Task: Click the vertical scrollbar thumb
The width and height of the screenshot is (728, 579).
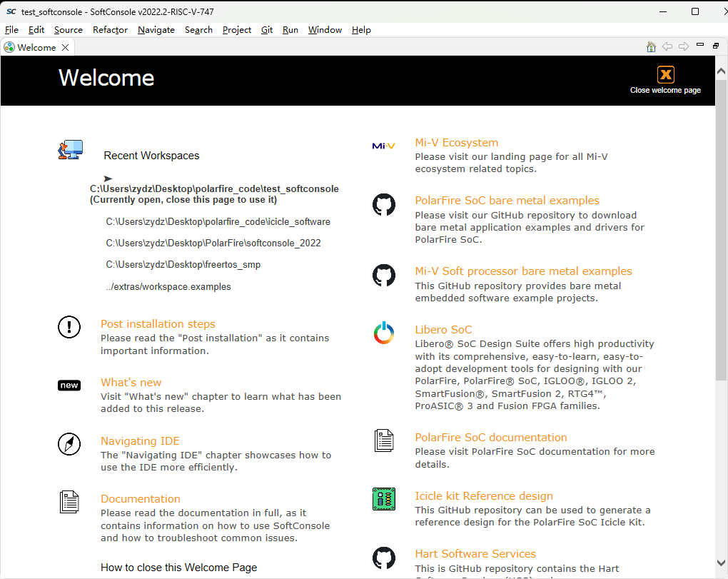Action: (x=721, y=230)
